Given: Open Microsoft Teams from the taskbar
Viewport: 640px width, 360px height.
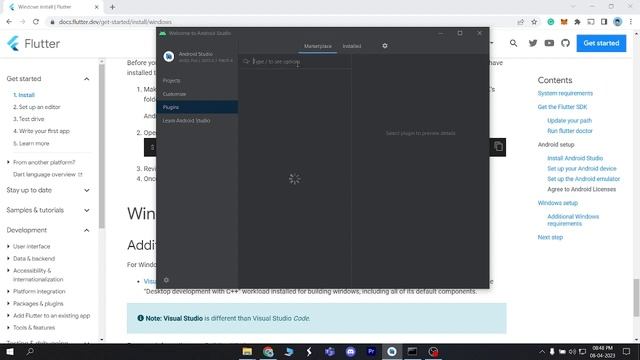Looking at the screenshot, I should pyautogui.click(x=330, y=351).
